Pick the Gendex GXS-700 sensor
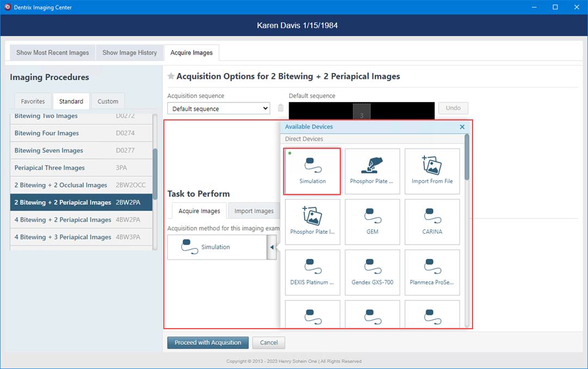 coord(372,273)
